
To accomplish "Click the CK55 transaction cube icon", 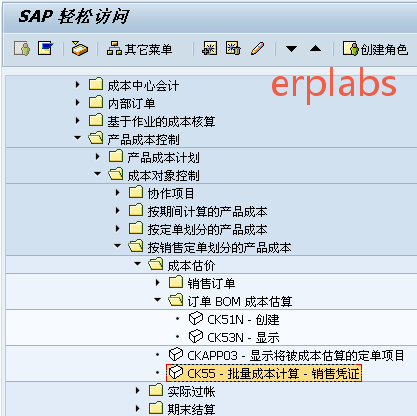I will click(x=176, y=372).
